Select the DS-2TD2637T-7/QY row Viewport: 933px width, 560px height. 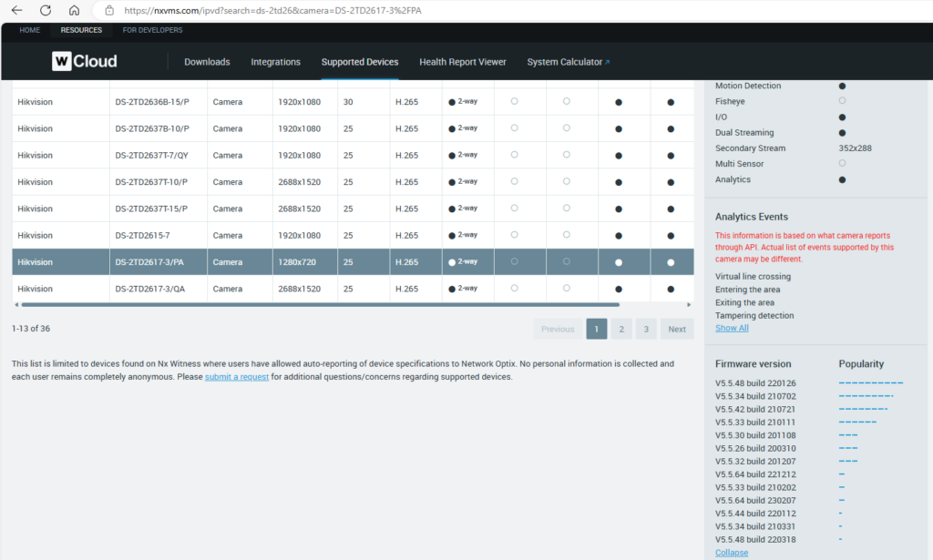[353, 155]
